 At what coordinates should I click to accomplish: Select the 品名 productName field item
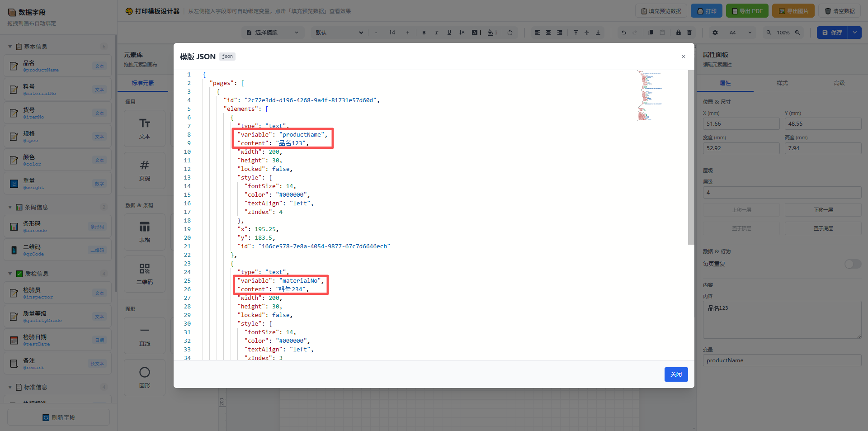pyautogui.click(x=57, y=66)
